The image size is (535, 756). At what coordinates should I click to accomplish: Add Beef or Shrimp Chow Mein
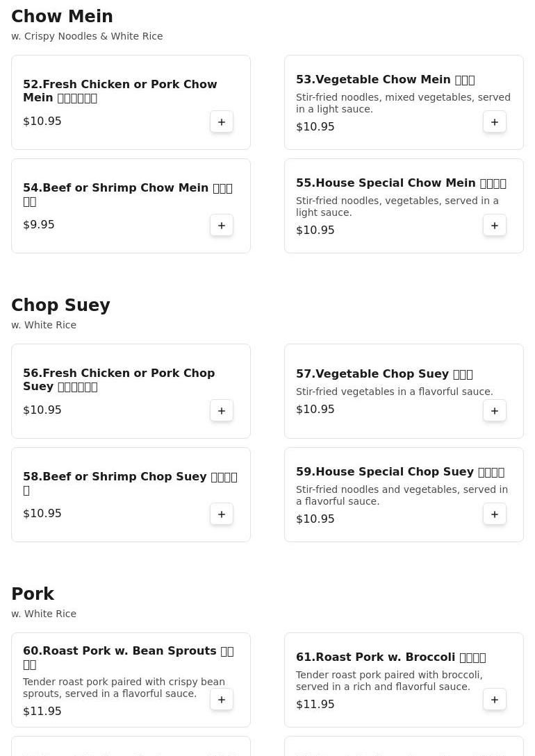[222, 226]
